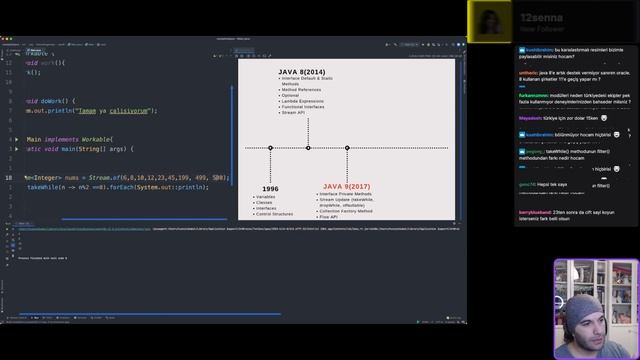Screen dimensions: 640x360
Task: Click 'System.out::println' method reference
Action: click(x=170, y=187)
